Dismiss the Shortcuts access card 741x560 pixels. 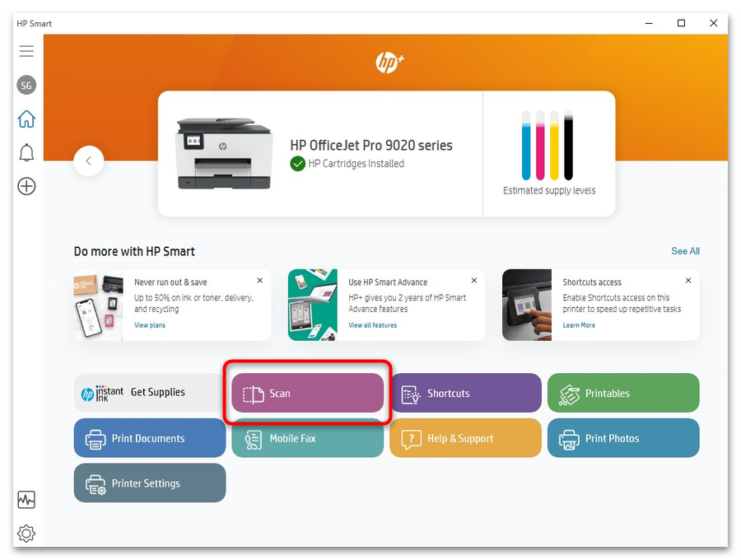point(688,281)
